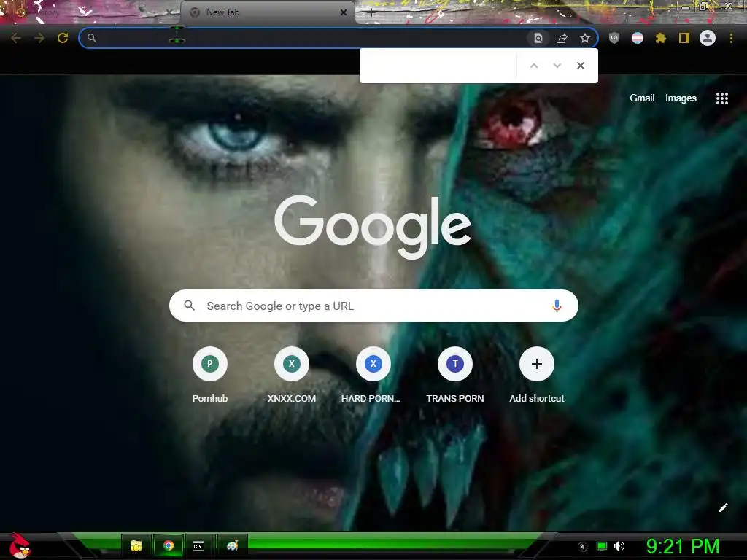Open Google Images link
Screen dimensions: 747x560
[681, 98]
